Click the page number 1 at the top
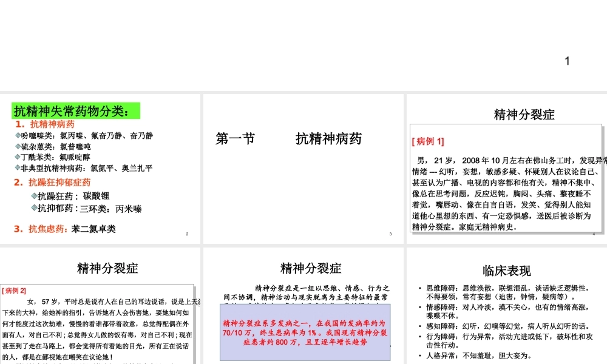Image resolution: width=607 pixels, height=364 pixels. 566,61
